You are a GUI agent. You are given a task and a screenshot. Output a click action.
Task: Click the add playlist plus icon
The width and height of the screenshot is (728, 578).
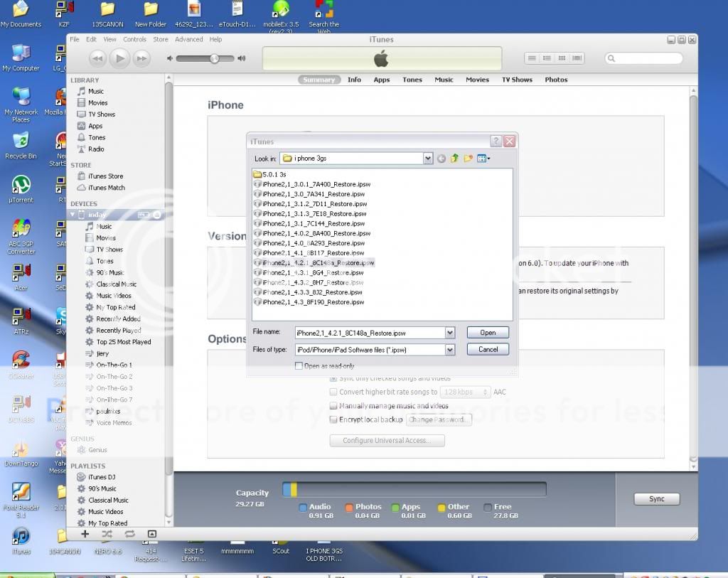[x=85, y=534]
